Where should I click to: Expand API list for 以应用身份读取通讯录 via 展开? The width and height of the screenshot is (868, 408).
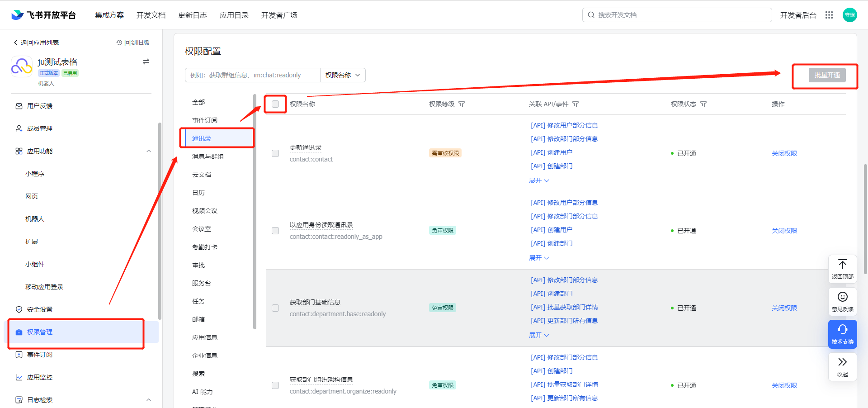pos(539,258)
